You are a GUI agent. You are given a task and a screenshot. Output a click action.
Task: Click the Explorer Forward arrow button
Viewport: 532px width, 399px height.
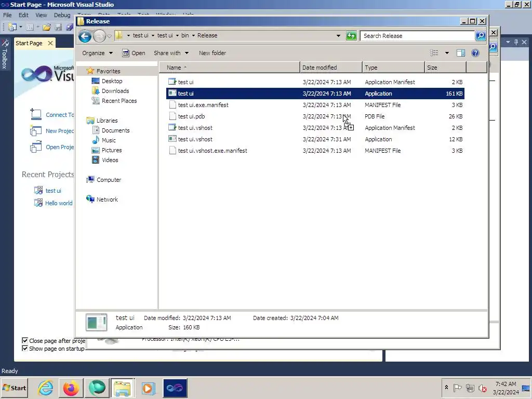[x=99, y=36]
